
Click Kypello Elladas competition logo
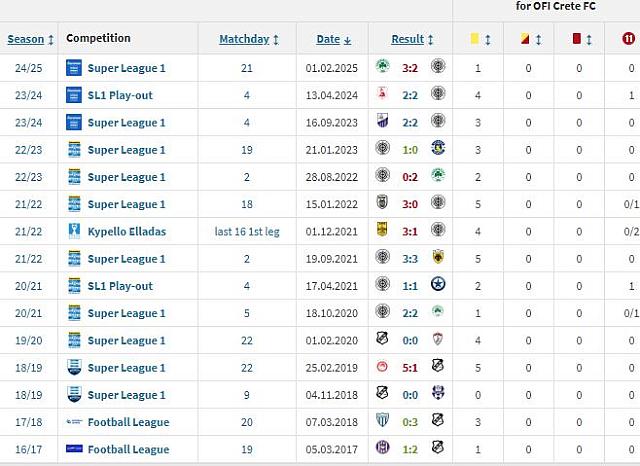[74, 231]
